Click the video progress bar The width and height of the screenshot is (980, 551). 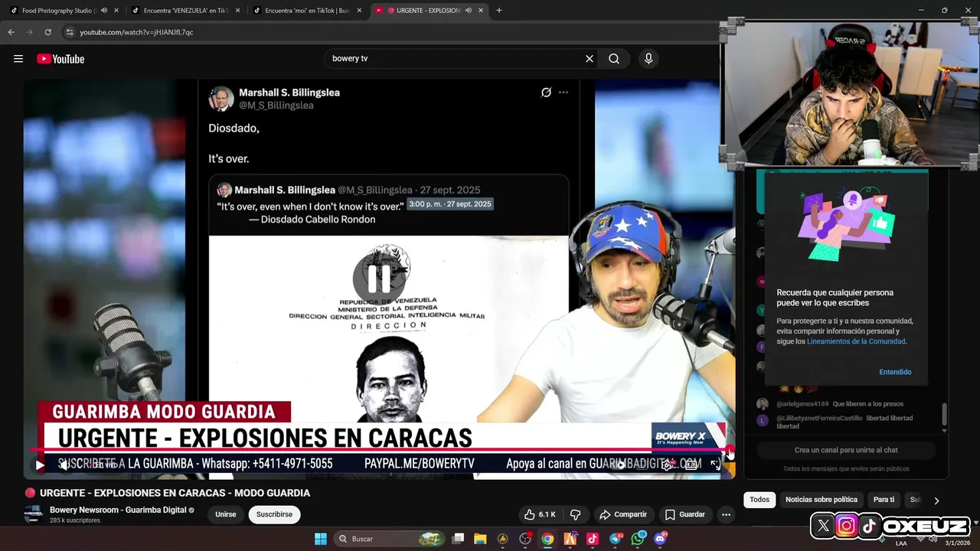380,450
